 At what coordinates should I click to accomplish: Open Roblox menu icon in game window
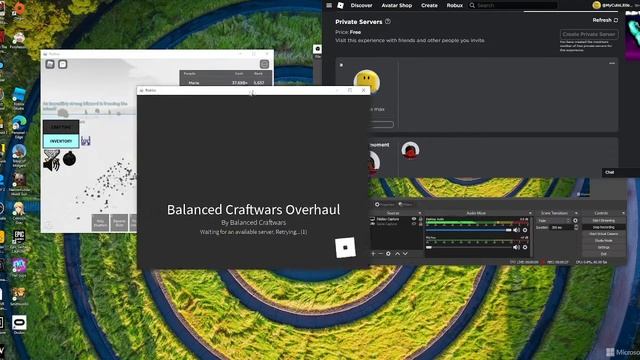point(50,64)
